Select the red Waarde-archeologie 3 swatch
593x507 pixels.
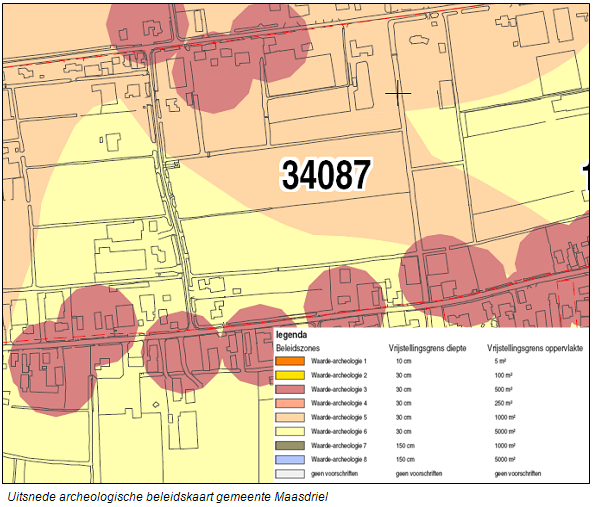coord(290,389)
